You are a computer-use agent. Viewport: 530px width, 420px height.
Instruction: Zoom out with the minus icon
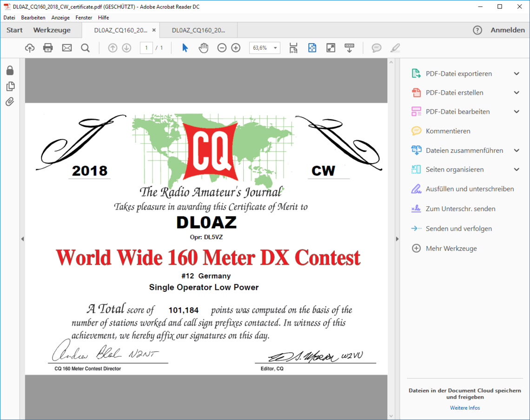(222, 48)
